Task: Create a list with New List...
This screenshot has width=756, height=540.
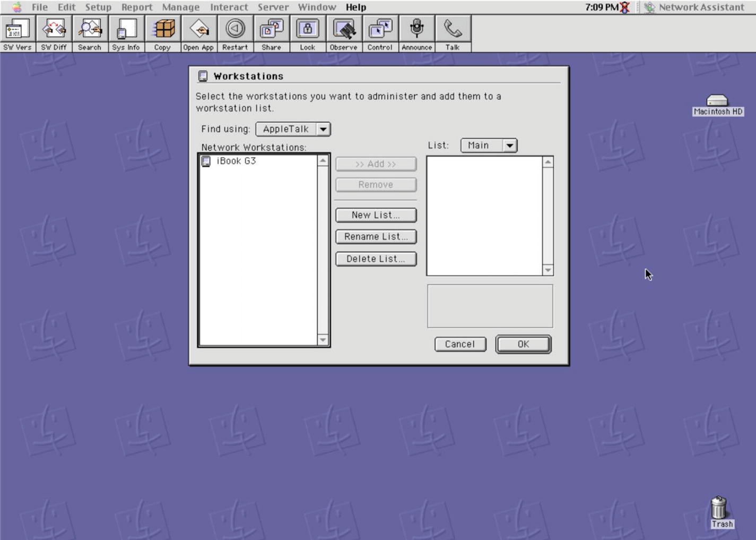Action: pyautogui.click(x=376, y=215)
